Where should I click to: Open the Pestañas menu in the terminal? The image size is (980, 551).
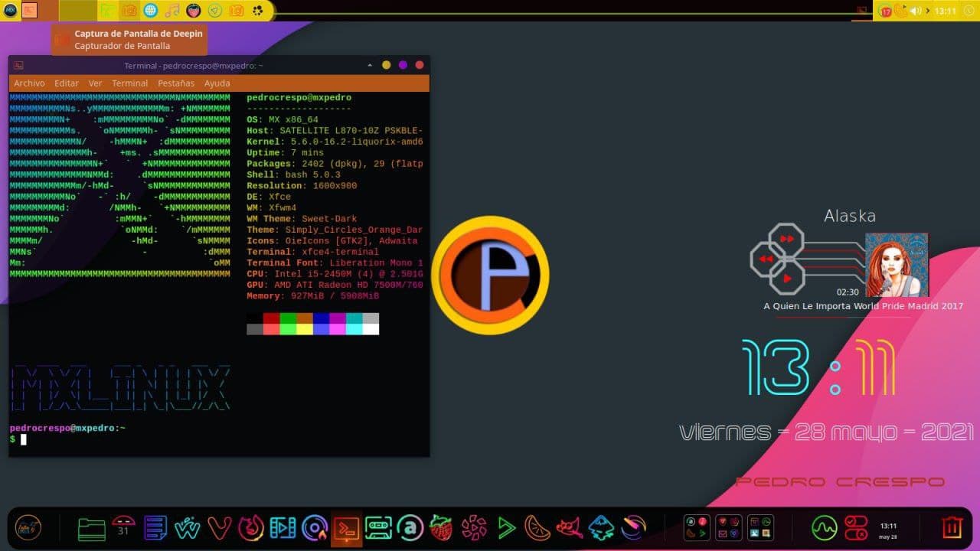176,83
